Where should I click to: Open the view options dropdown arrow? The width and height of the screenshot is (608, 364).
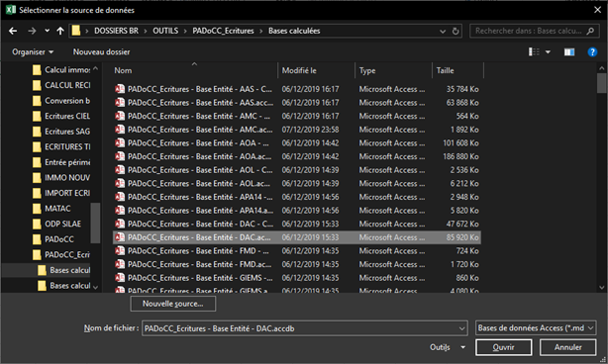click(548, 51)
